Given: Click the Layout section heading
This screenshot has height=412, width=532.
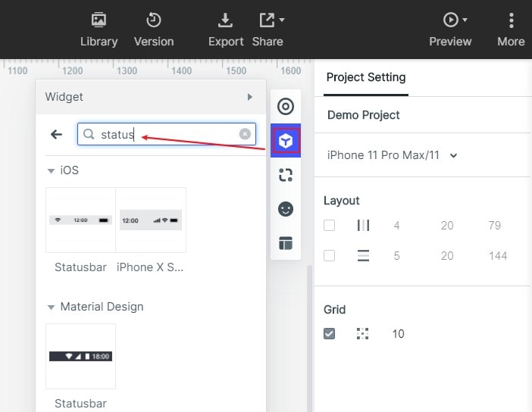Looking at the screenshot, I should [341, 201].
